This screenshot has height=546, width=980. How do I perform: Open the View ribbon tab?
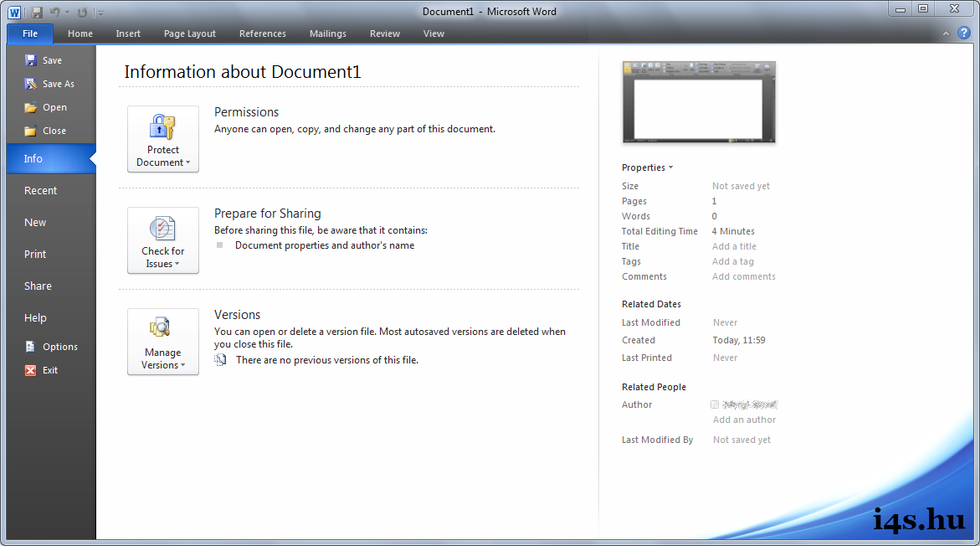(x=434, y=33)
